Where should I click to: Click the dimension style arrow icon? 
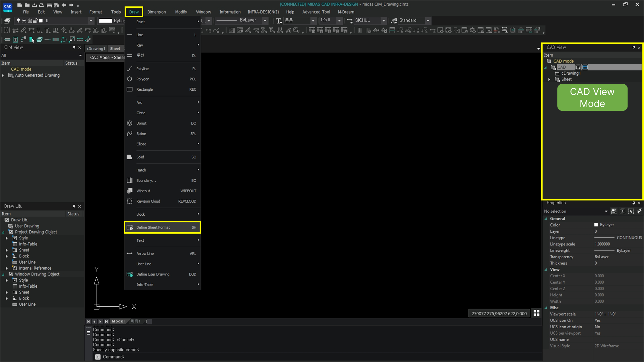[350, 21]
